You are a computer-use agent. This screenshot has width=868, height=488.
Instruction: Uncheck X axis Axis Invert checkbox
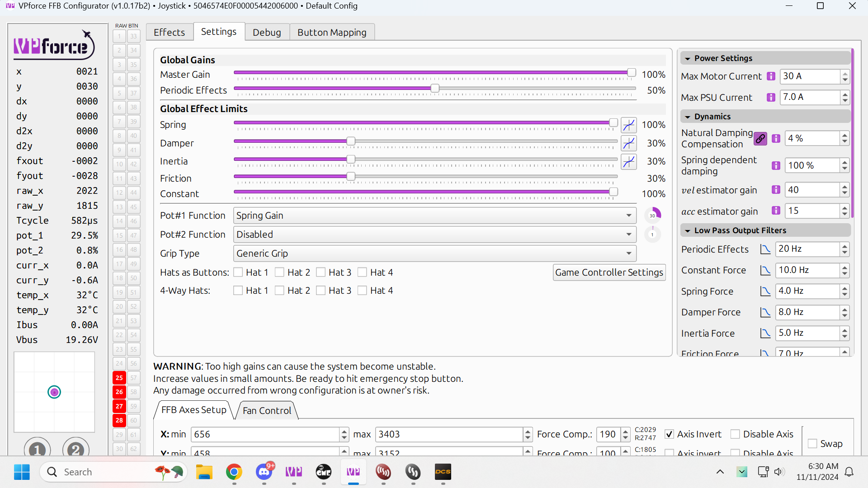click(x=670, y=434)
